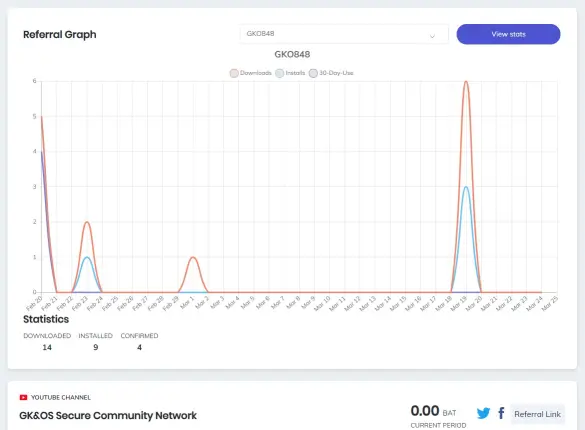
Task: Click the 0.00 BAT balance
Action: click(x=433, y=411)
